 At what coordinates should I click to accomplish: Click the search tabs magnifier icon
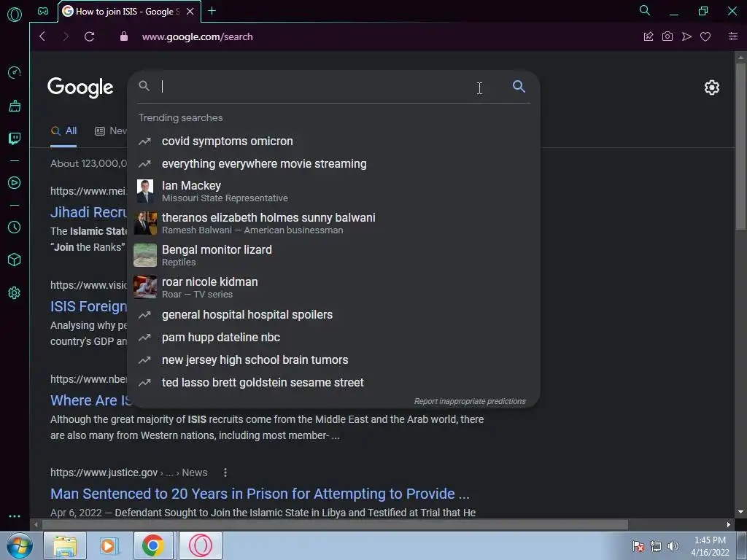tap(645, 10)
